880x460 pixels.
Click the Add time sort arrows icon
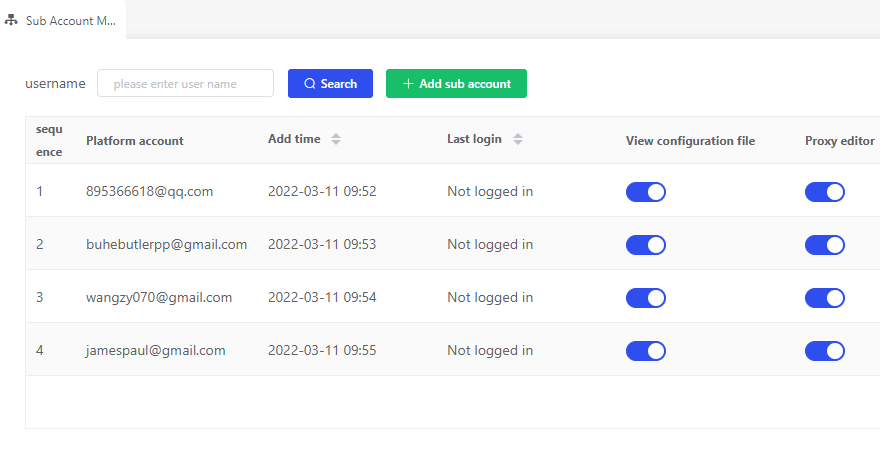point(336,140)
